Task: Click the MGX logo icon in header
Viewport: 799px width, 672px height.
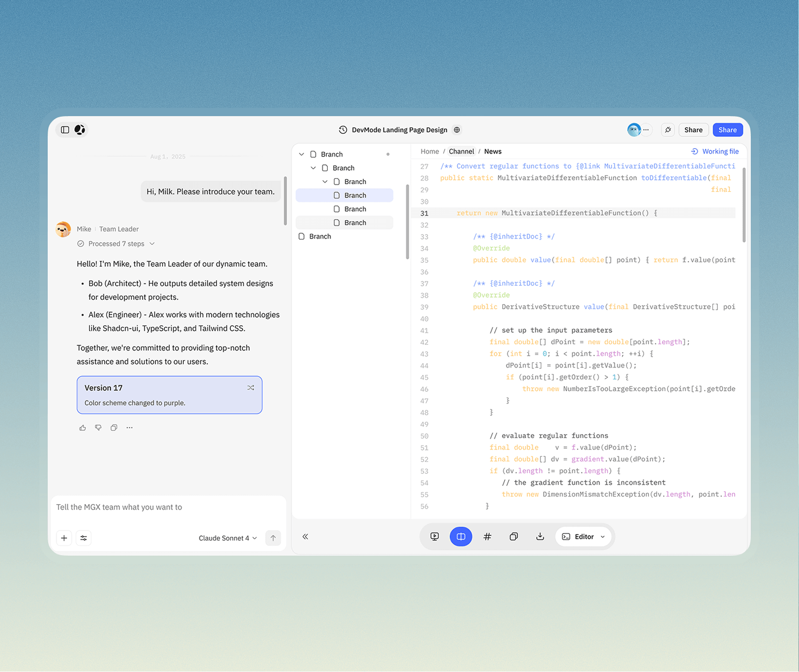Action: pyautogui.click(x=80, y=130)
